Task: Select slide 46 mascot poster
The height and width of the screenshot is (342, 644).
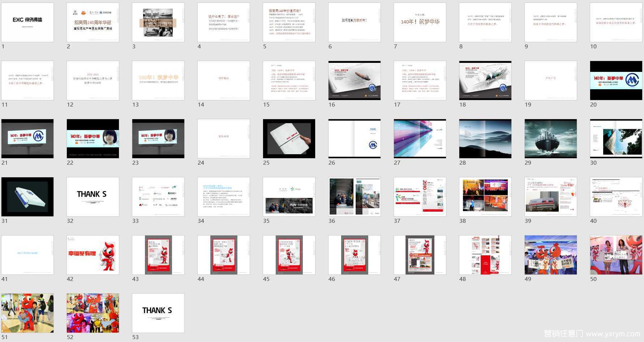Action: pyautogui.click(x=355, y=255)
